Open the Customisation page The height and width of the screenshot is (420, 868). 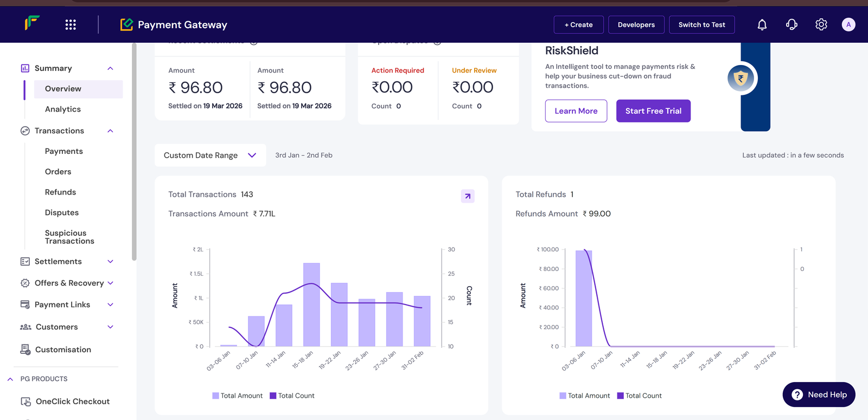(63, 350)
